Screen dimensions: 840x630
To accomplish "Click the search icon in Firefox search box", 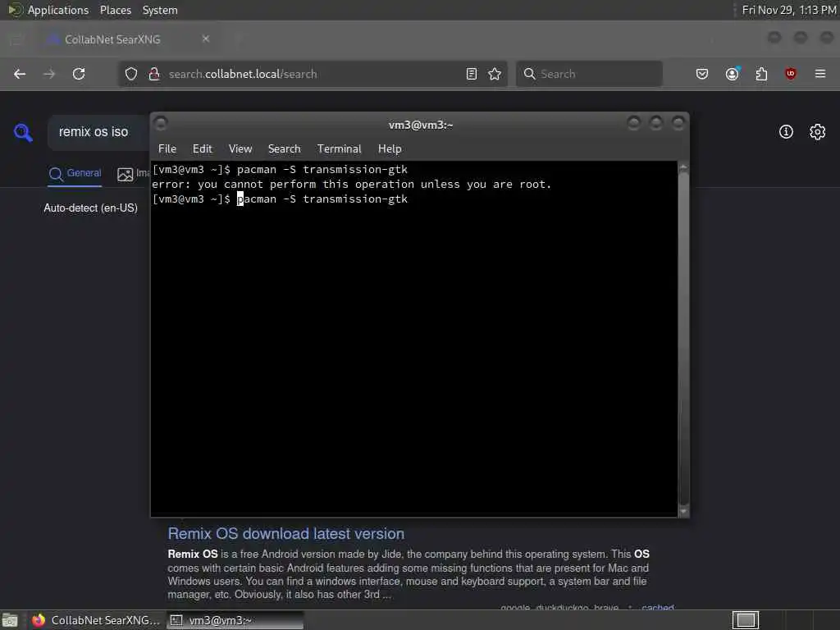I will coord(529,74).
